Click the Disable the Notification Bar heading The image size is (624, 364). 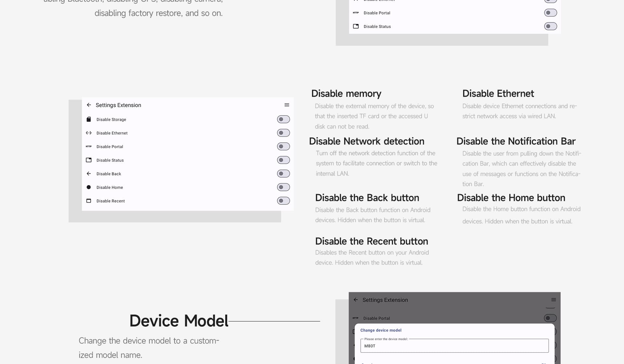coord(516,141)
